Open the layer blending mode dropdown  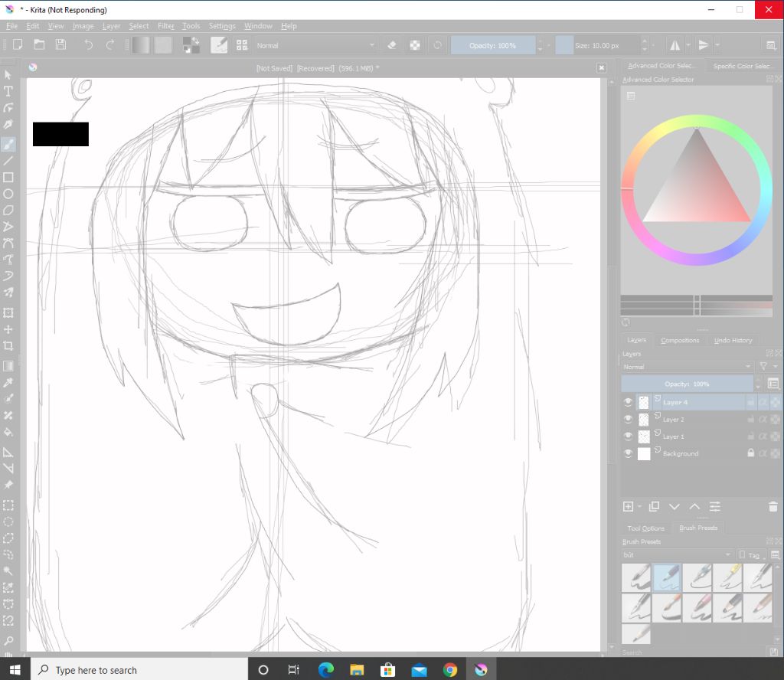click(x=688, y=367)
